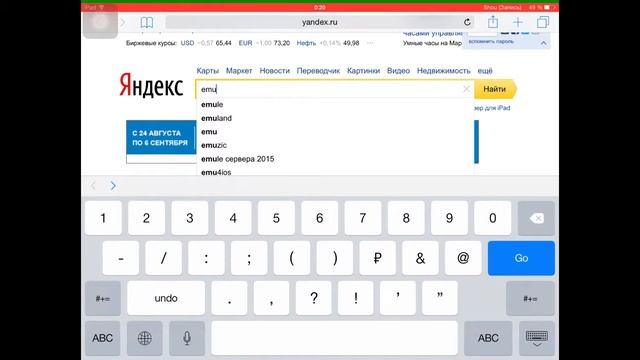The height and width of the screenshot is (360, 640).
Task: Expand more exchange rates dots
Action: (x=370, y=43)
